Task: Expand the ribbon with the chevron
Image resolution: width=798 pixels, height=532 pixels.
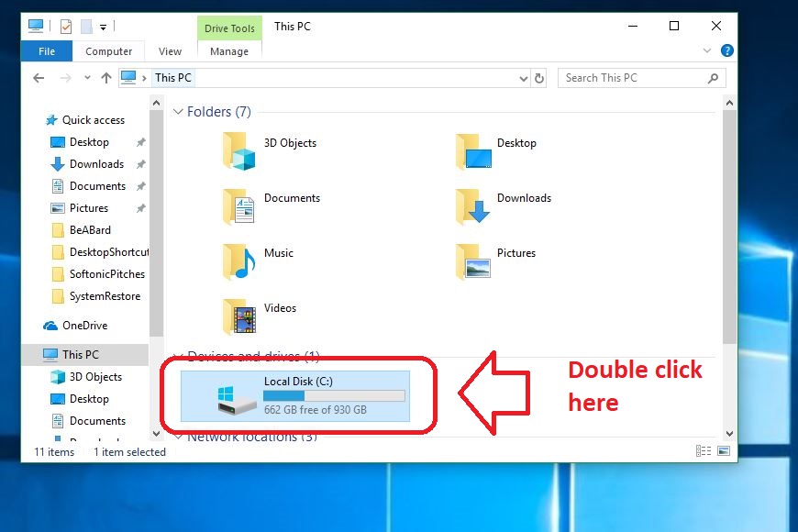Action: point(707,51)
